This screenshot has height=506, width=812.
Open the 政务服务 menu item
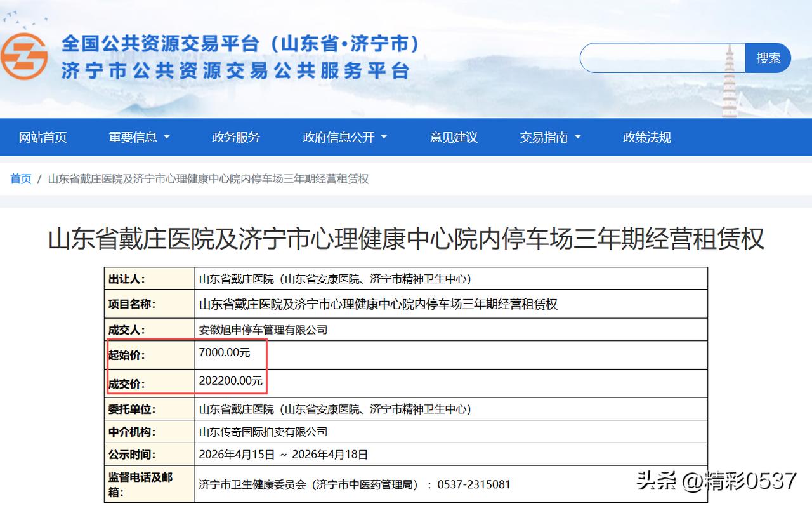tap(235, 137)
